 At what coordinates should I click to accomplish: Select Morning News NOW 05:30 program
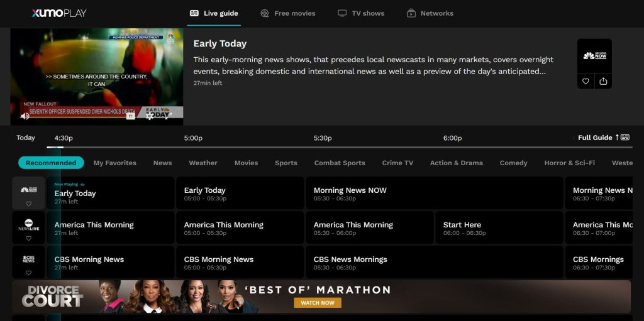click(435, 193)
